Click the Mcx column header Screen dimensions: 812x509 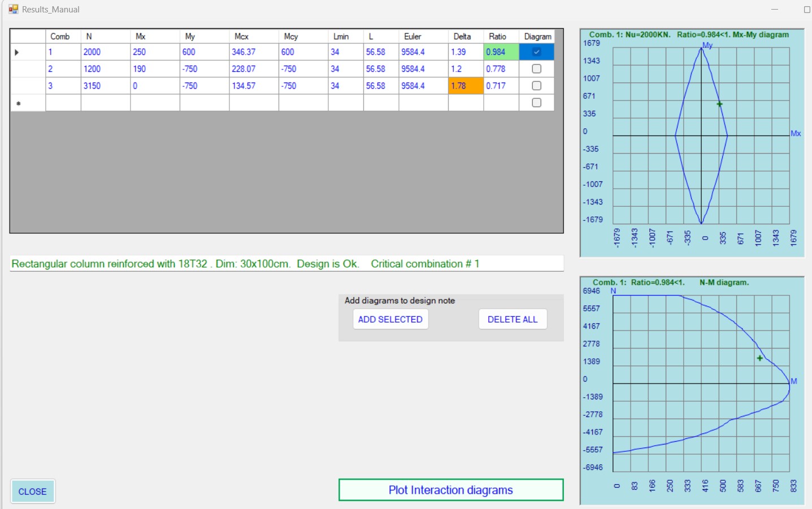(254, 36)
